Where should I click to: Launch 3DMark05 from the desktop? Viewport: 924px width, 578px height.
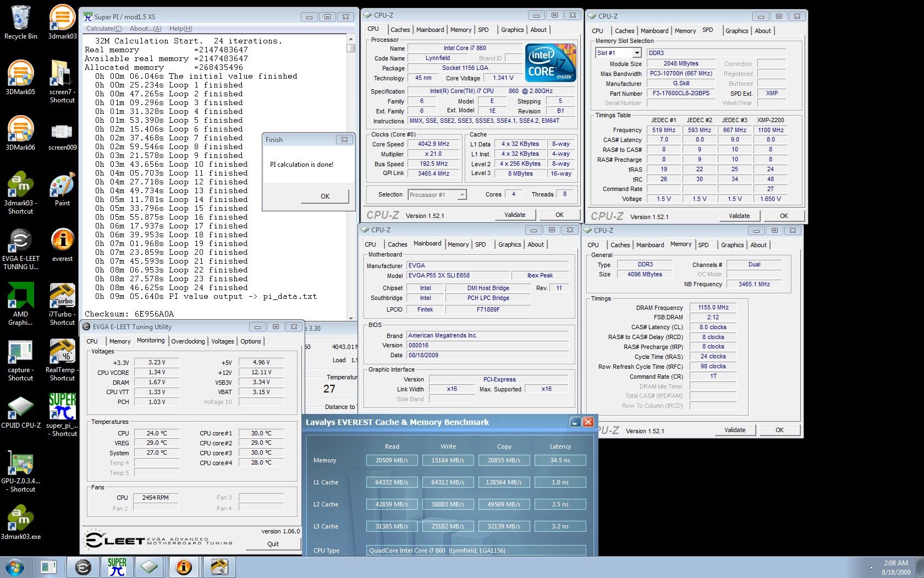[x=20, y=78]
